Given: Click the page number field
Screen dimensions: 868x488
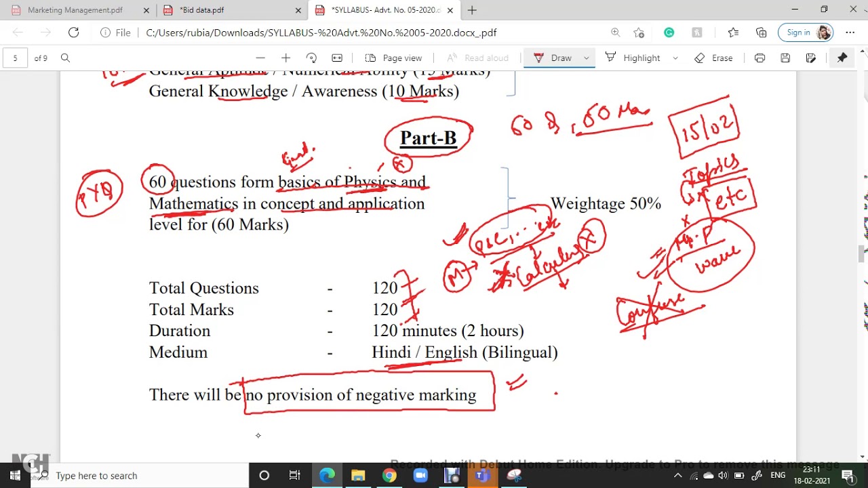Looking at the screenshot, I should click(15, 58).
